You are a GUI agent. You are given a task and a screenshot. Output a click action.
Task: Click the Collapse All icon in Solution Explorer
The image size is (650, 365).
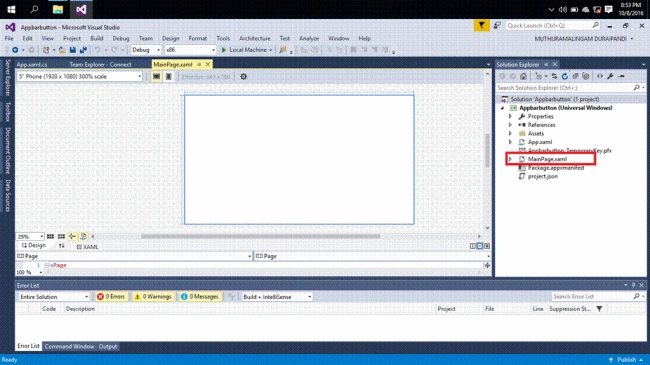(575, 76)
